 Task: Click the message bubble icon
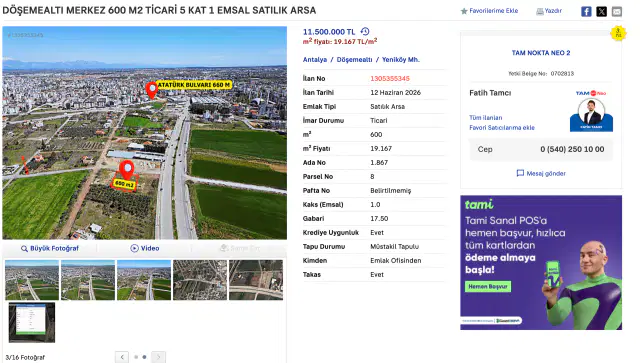(520, 173)
